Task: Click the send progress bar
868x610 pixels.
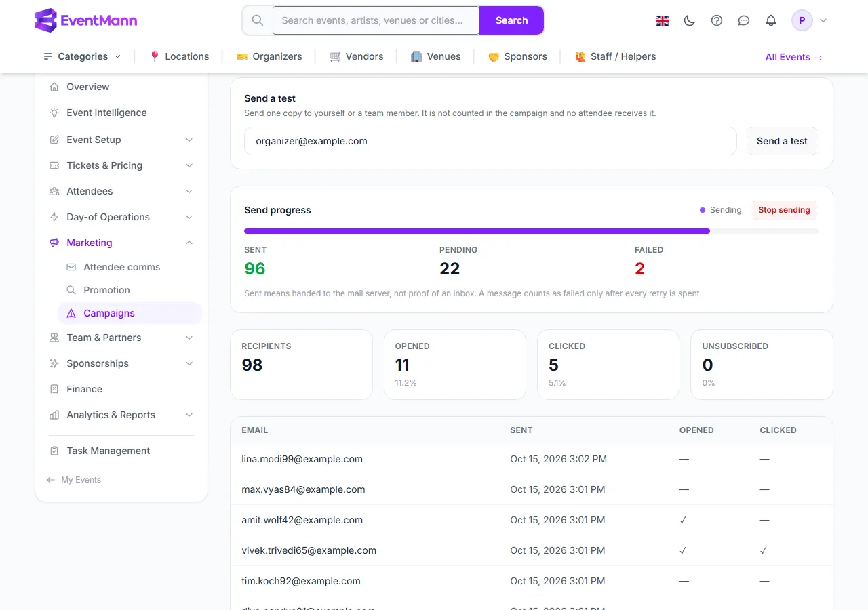Action: point(532,231)
